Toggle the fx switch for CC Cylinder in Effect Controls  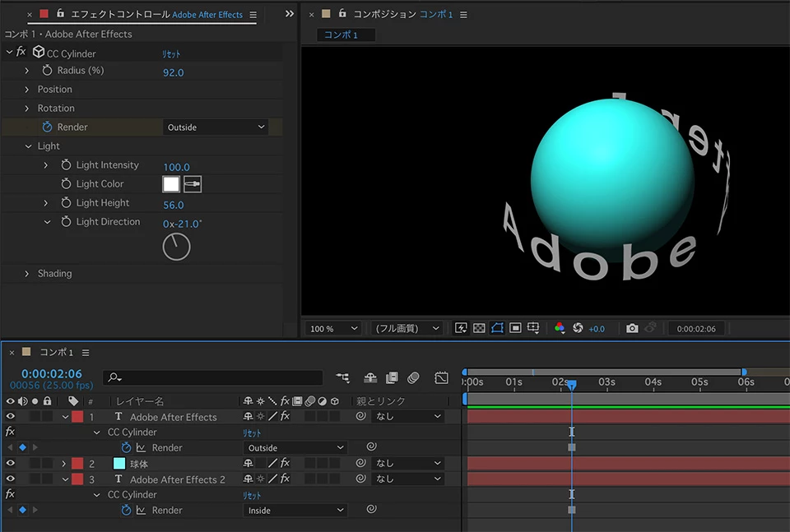point(21,52)
